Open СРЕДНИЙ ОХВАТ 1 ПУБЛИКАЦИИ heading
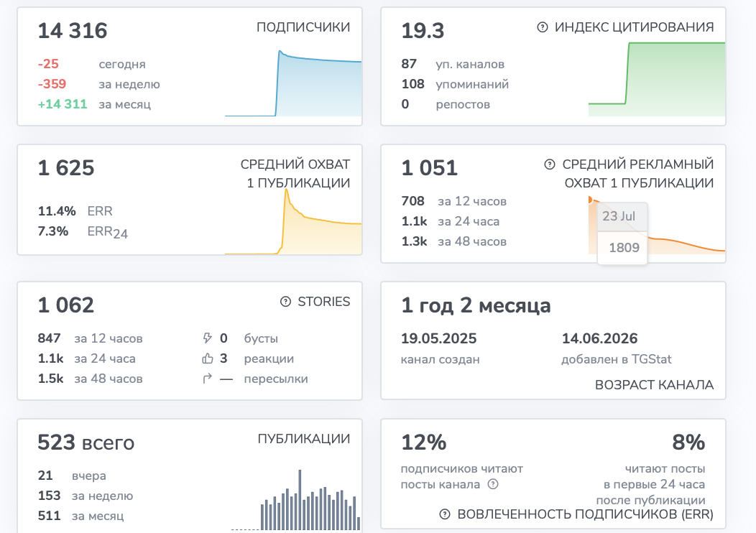The height and width of the screenshot is (533, 756). pyautogui.click(x=295, y=174)
